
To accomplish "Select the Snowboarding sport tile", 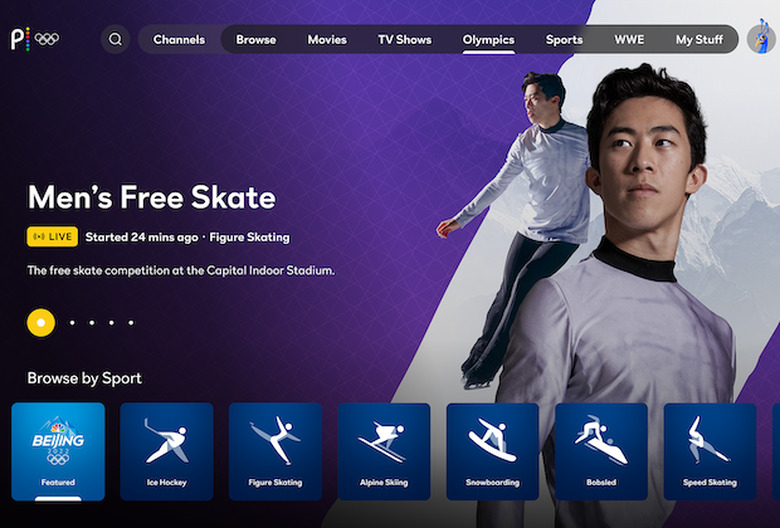I will coord(492,451).
